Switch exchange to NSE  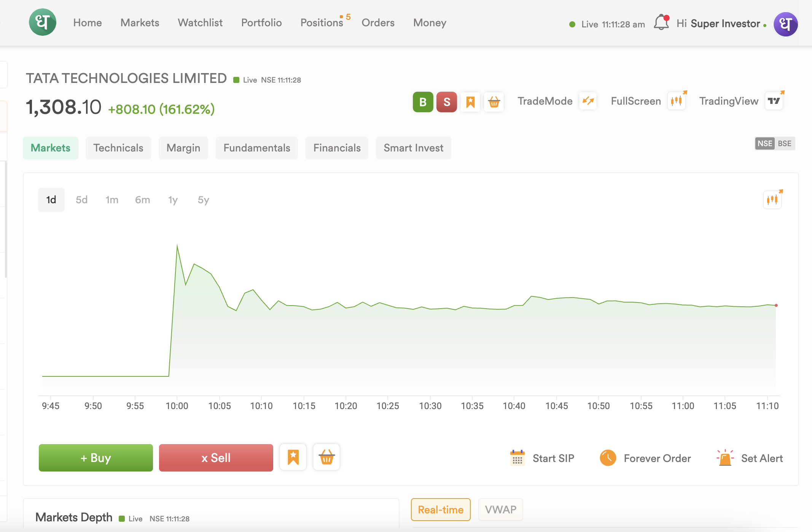tap(765, 143)
